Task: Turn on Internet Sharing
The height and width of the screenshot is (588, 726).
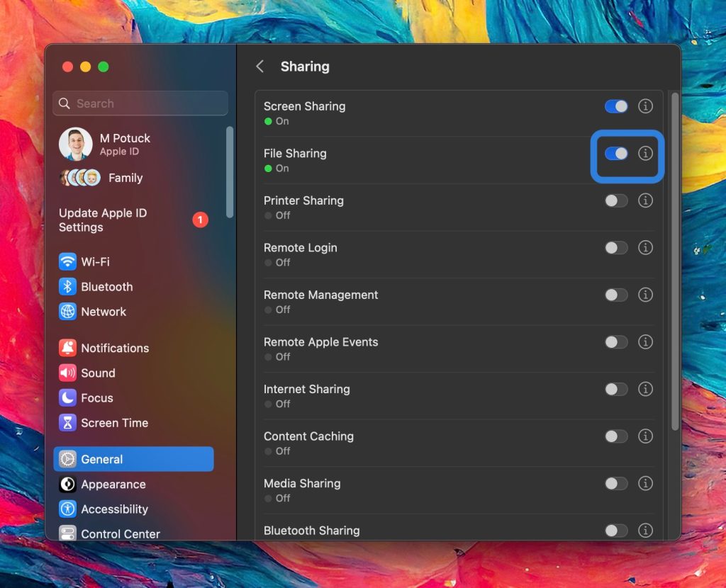Action: click(615, 389)
